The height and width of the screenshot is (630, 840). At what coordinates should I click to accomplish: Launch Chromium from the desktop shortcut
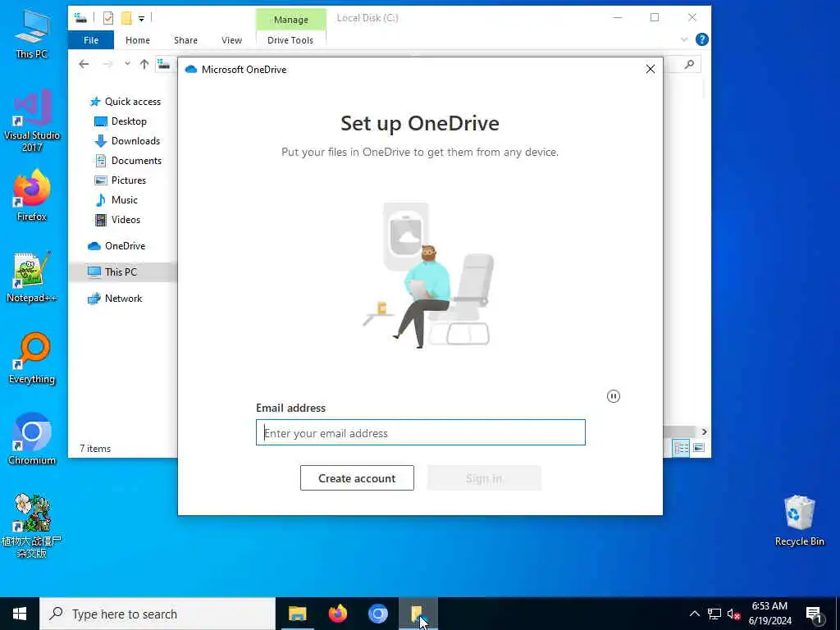click(32, 439)
